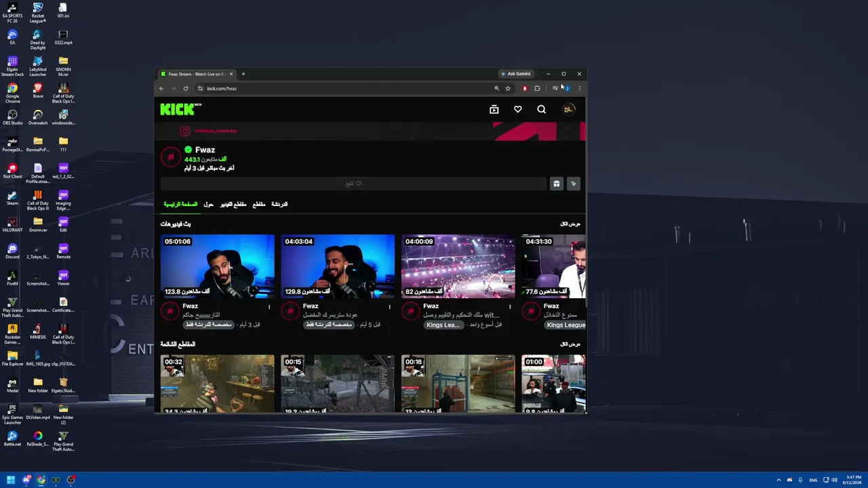Select Dead by Daylight desktop icon

pos(38,40)
